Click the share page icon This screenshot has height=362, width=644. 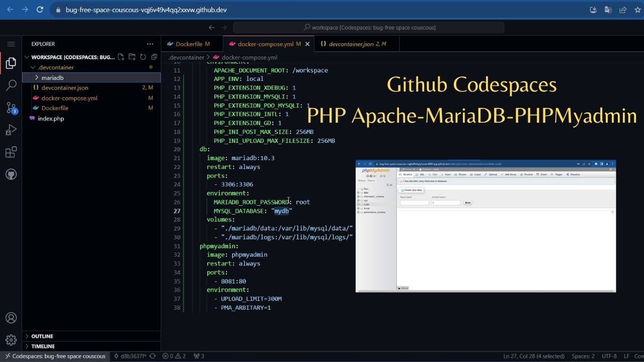pos(623,10)
